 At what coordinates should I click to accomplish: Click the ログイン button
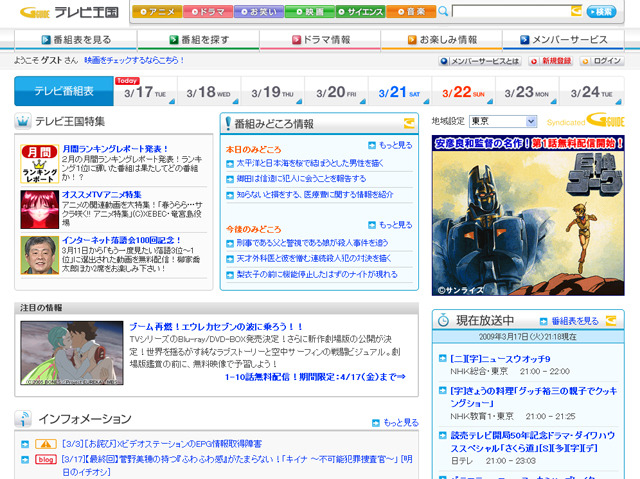[602, 61]
